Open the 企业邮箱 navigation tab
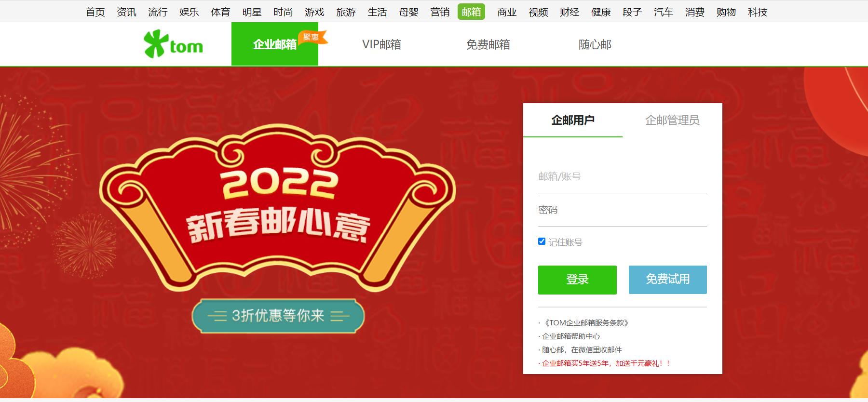This screenshot has height=402, width=868. [275, 44]
